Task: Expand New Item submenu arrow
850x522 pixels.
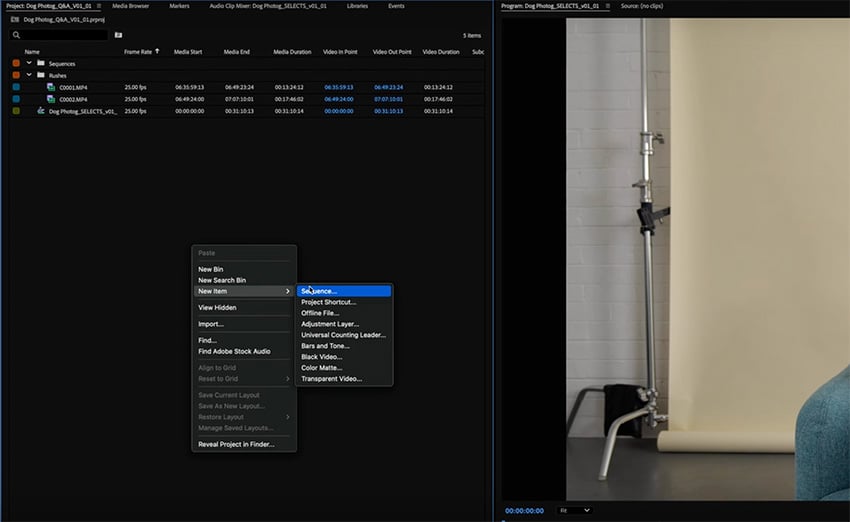Action: point(288,292)
